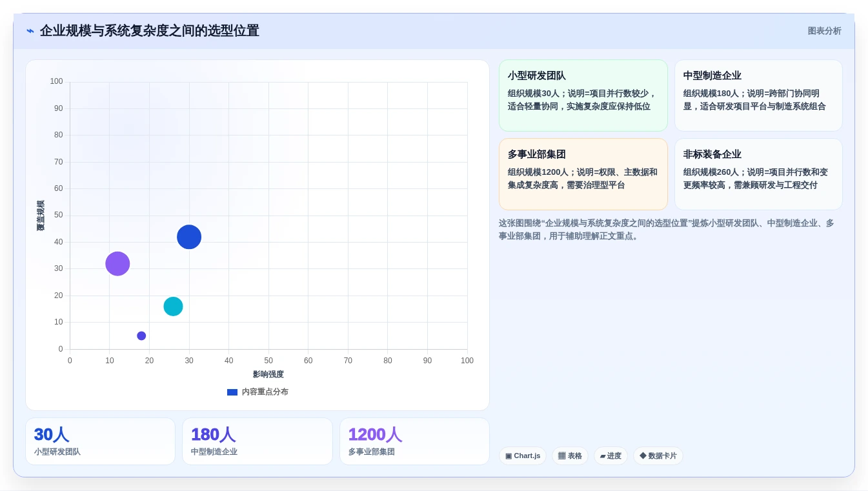
Task: Click the Chart.js tag chip
Action: click(523, 456)
